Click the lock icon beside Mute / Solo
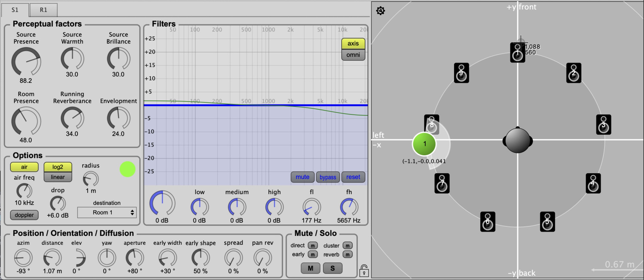Viewport: 644px width, 280px height. [x=364, y=271]
